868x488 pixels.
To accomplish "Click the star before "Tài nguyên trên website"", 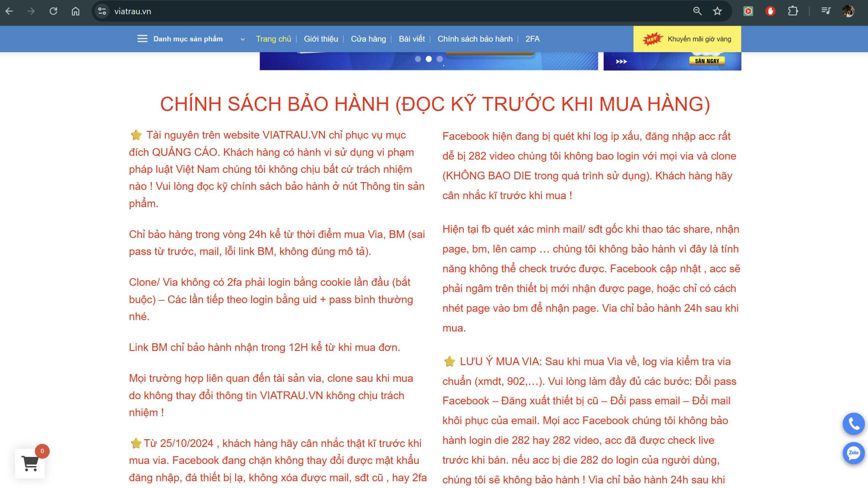I will pyautogui.click(x=136, y=135).
